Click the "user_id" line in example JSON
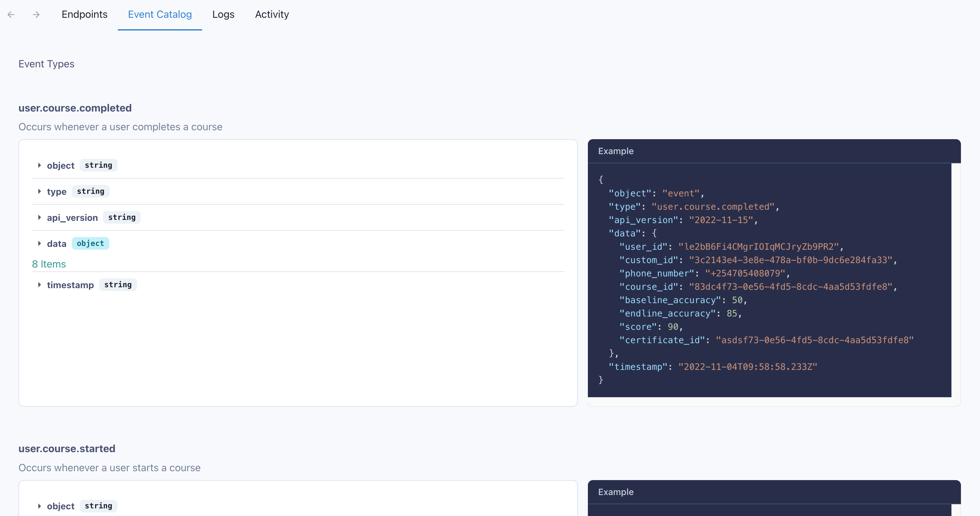 [x=731, y=247]
